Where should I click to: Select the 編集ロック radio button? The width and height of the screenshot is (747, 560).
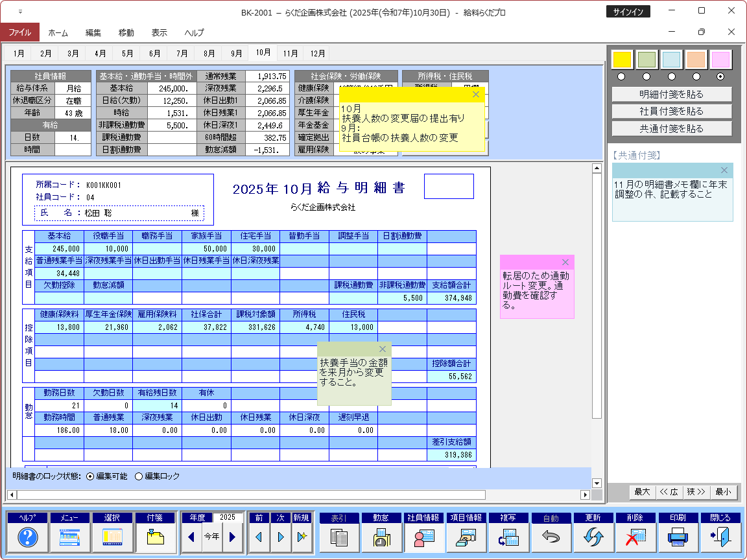[139, 476]
